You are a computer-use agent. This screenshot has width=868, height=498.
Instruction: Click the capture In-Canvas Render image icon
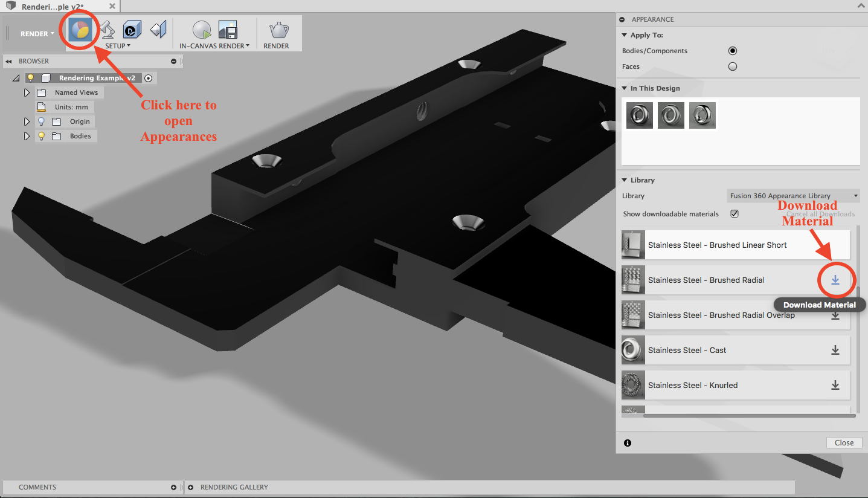click(x=228, y=29)
